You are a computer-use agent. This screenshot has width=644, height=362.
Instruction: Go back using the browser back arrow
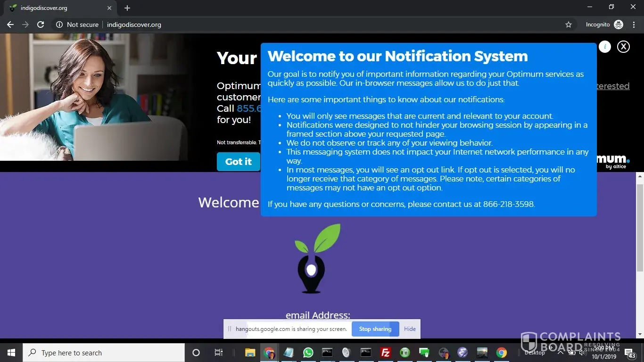point(10,25)
